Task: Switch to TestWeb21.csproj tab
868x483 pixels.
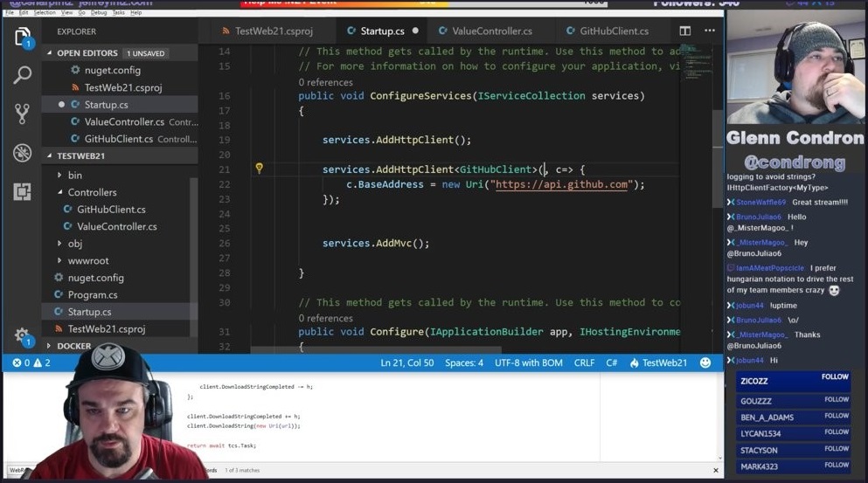Action: point(267,31)
